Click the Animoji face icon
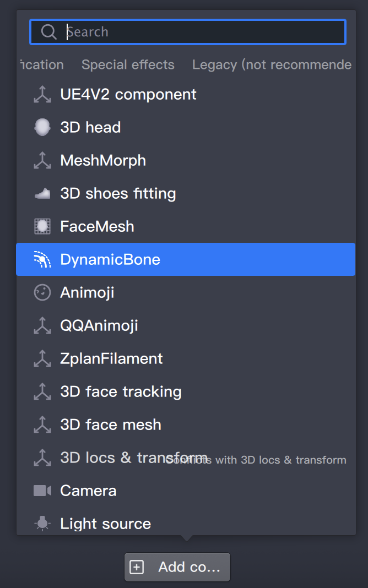 pyautogui.click(x=42, y=292)
